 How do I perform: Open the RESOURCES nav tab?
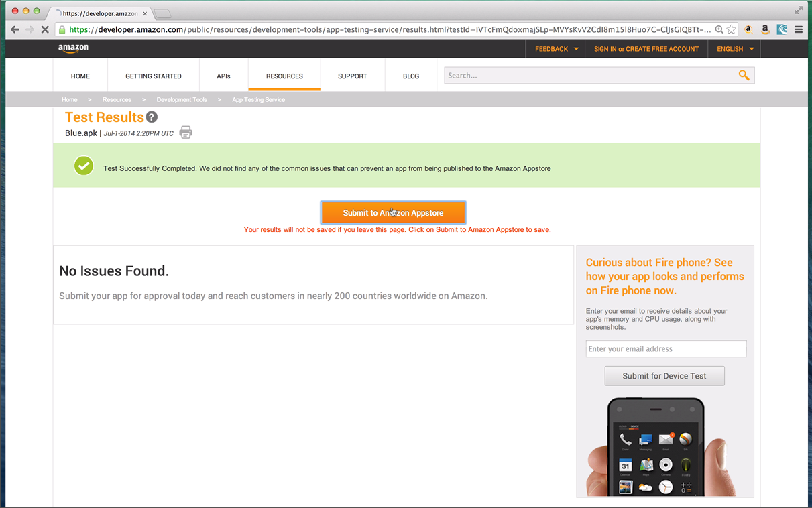[284, 76]
